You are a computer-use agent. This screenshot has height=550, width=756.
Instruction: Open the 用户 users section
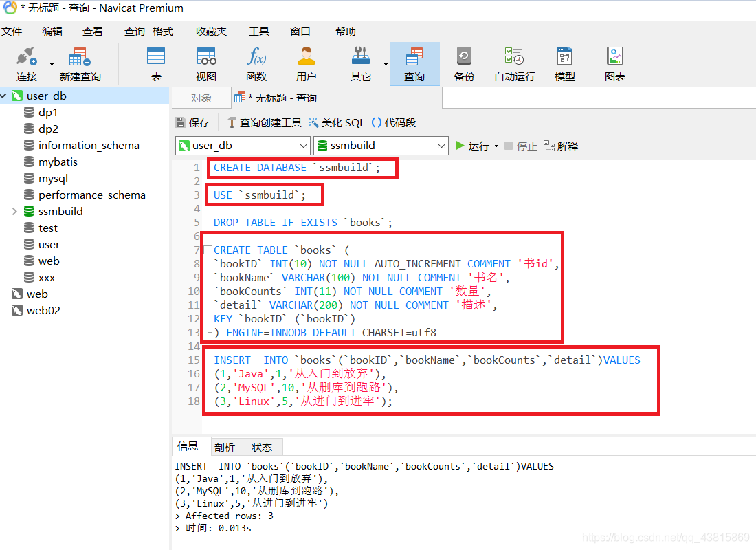[306, 64]
